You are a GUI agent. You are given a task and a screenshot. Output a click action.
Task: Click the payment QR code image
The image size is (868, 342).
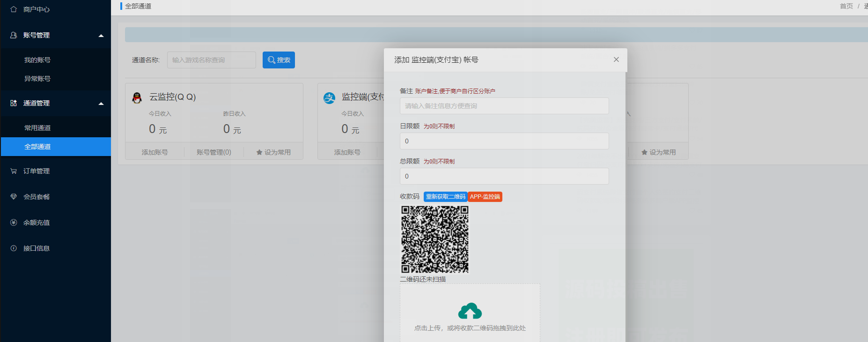coord(434,239)
